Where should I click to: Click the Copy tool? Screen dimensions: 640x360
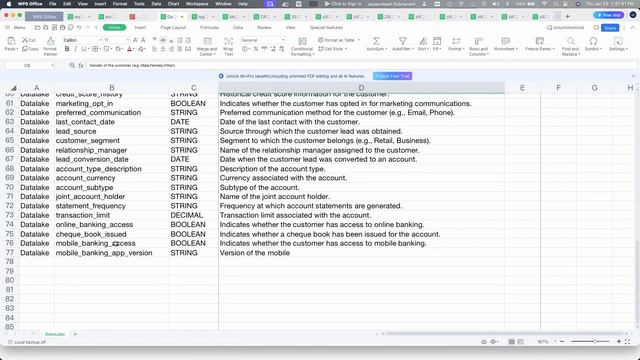30,49
